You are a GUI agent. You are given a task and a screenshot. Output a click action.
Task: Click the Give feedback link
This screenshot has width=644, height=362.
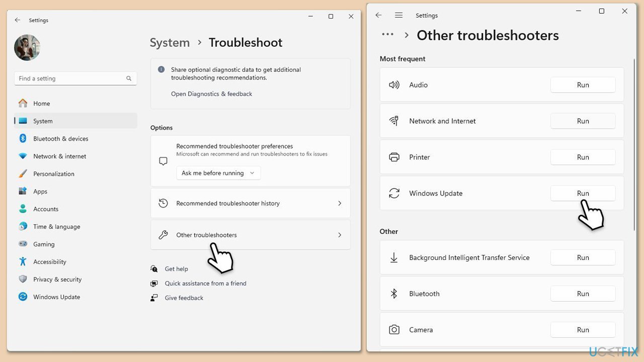[x=184, y=298]
